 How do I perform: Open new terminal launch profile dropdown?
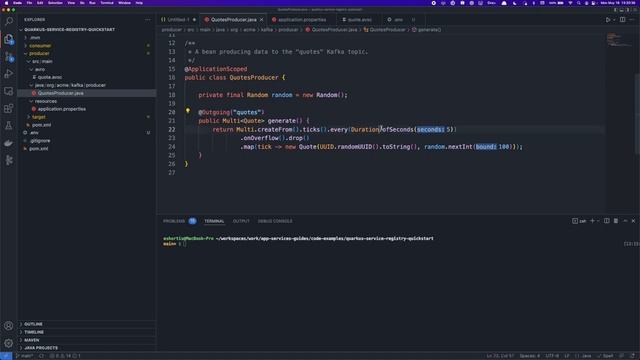coord(598,221)
